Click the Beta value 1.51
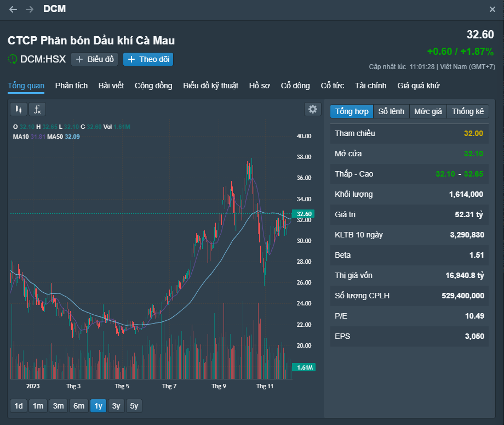This screenshot has width=504, height=425. coord(477,255)
